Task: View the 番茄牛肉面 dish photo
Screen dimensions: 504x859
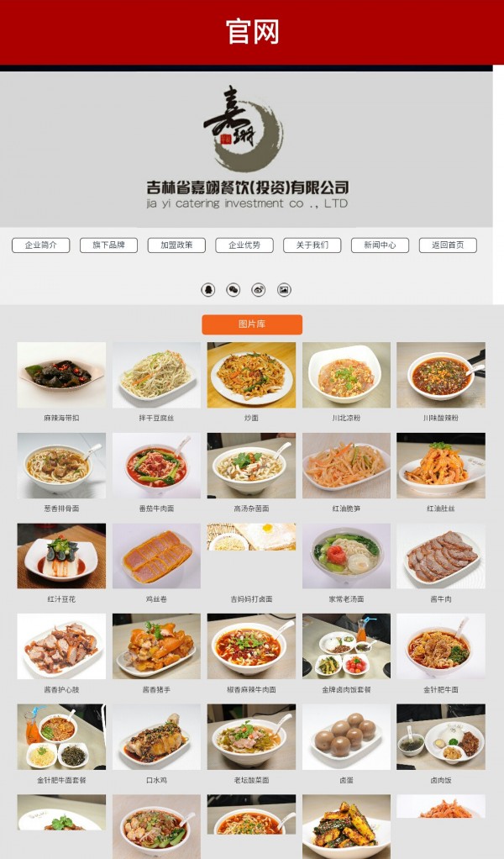Action: [x=156, y=466]
